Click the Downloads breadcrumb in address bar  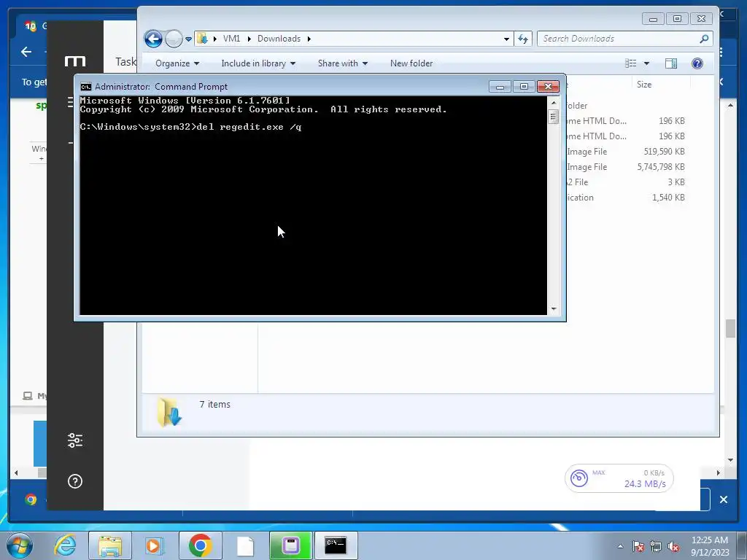click(279, 39)
